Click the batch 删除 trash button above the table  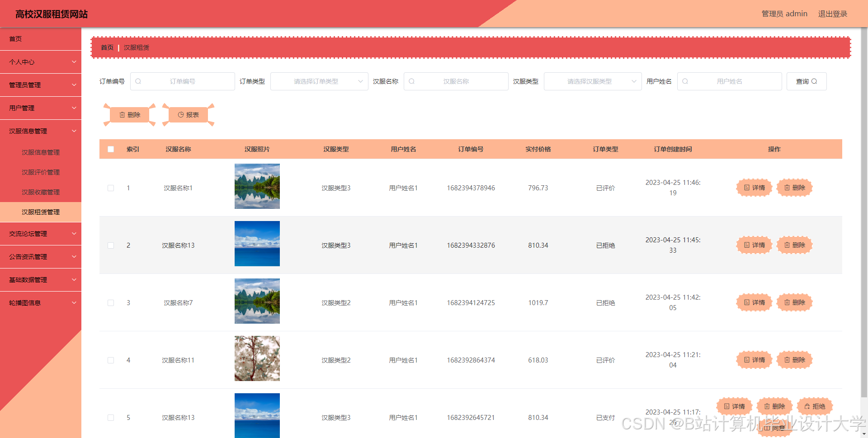tap(129, 115)
